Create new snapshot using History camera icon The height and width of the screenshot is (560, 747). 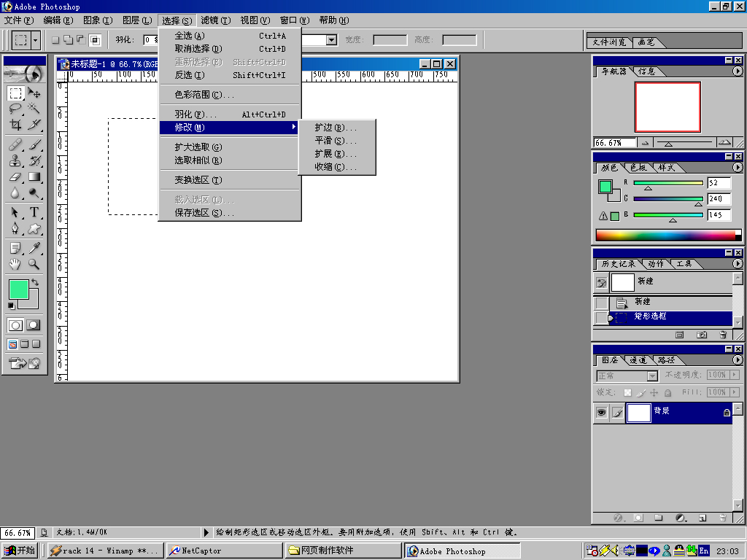pyautogui.click(x=701, y=335)
